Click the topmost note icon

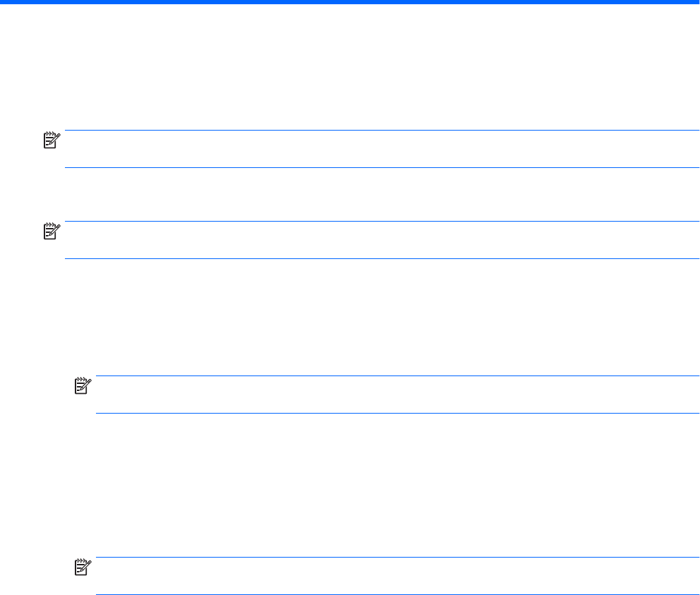click(x=53, y=140)
